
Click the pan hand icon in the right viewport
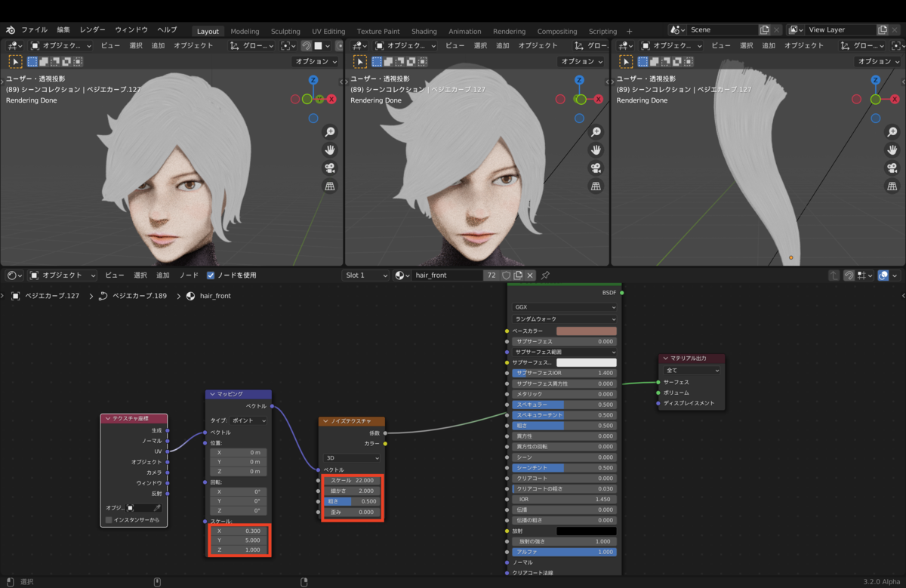point(892,150)
